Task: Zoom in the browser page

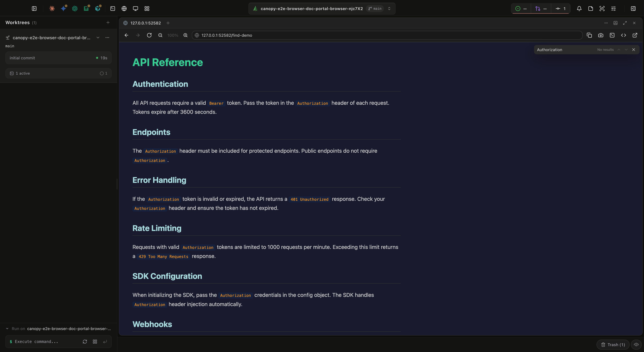Action: [x=185, y=35]
